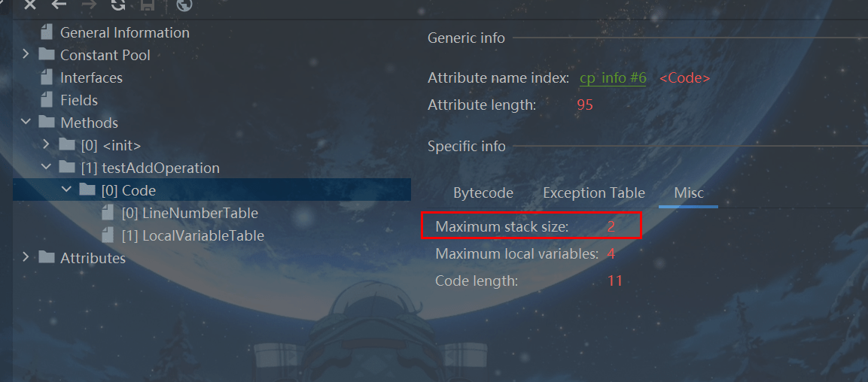
Task: Click the Constant Pool folder icon
Action: tap(47, 55)
